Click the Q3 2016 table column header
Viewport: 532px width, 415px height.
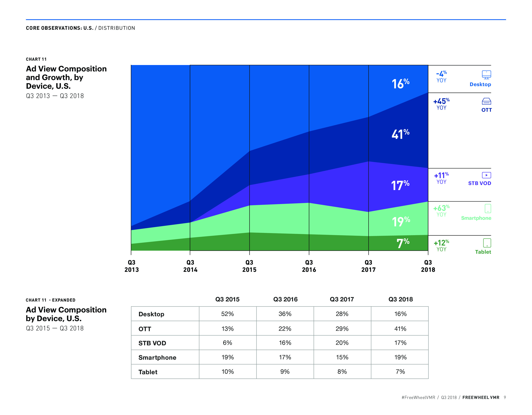point(285,299)
